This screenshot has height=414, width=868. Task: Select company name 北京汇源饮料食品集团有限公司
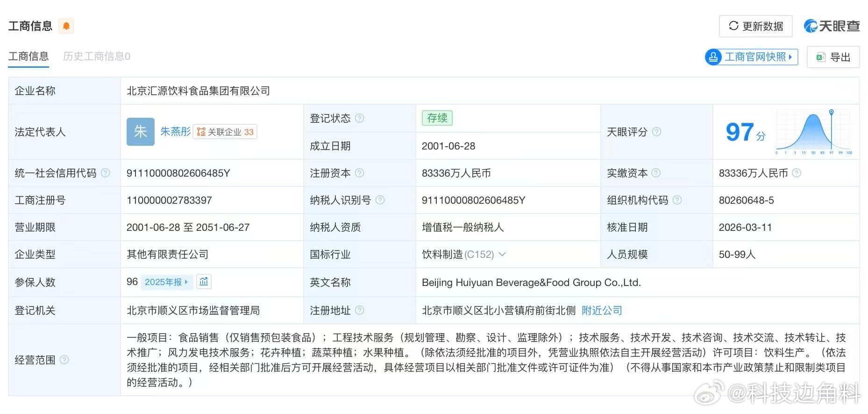(x=199, y=91)
